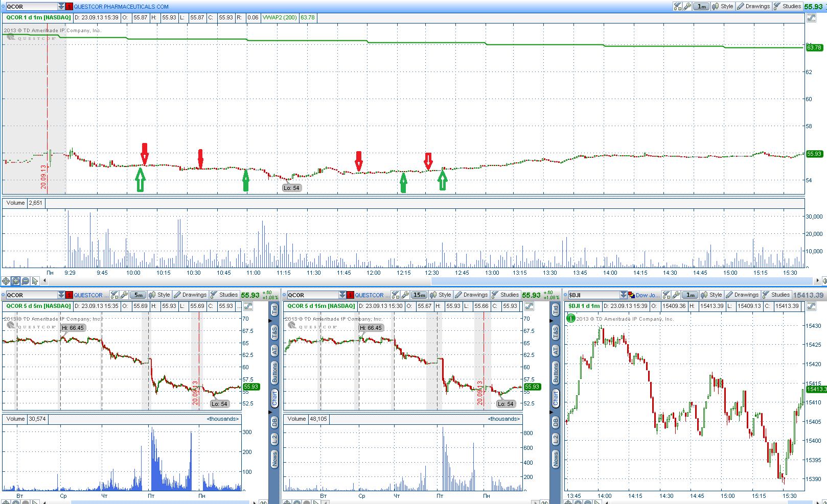The width and height of the screenshot is (827, 504).
Task: Open DB side tab beside 5m chart
Action: [274, 423]
